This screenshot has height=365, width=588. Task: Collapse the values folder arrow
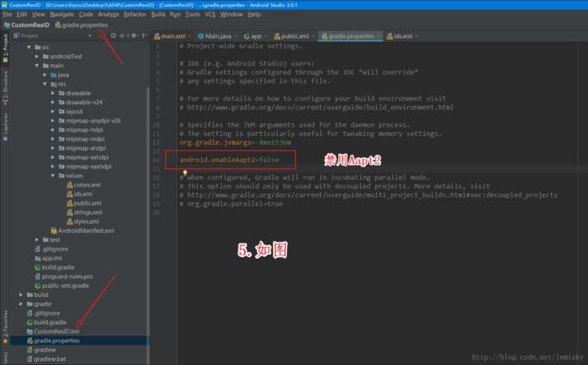coord(52,176)
